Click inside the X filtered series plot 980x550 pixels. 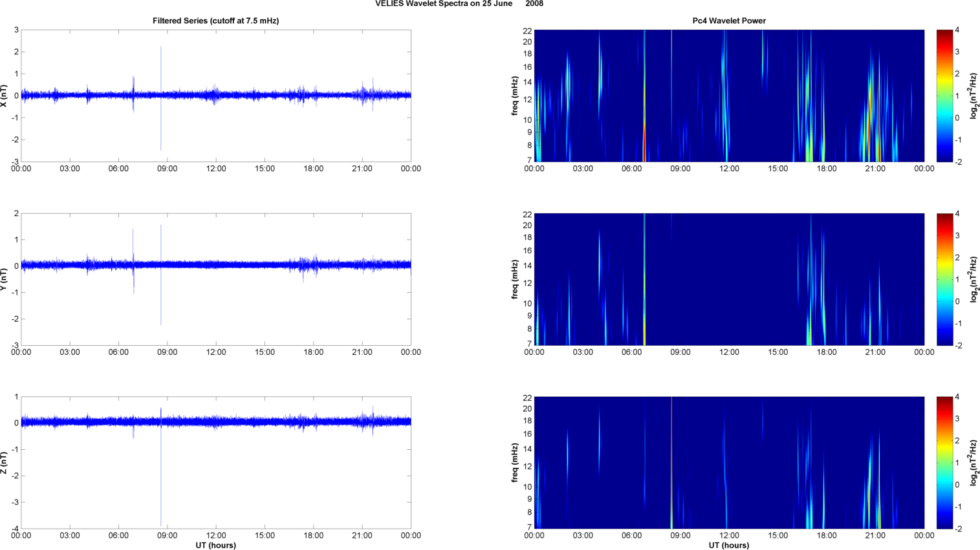(x=216, y=96)
